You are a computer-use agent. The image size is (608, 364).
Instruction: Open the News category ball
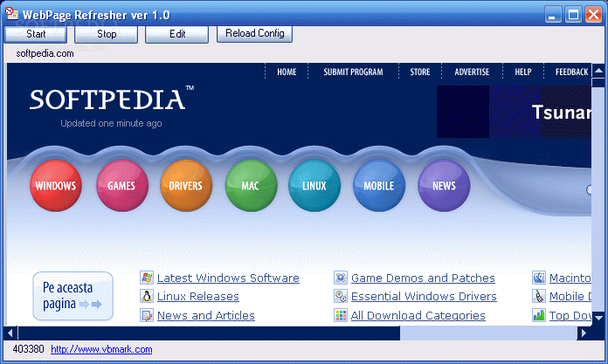tap(444, 186)
